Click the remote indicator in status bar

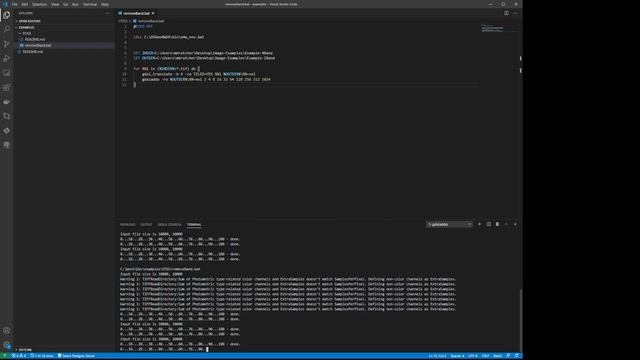click(x=4, y=356)
